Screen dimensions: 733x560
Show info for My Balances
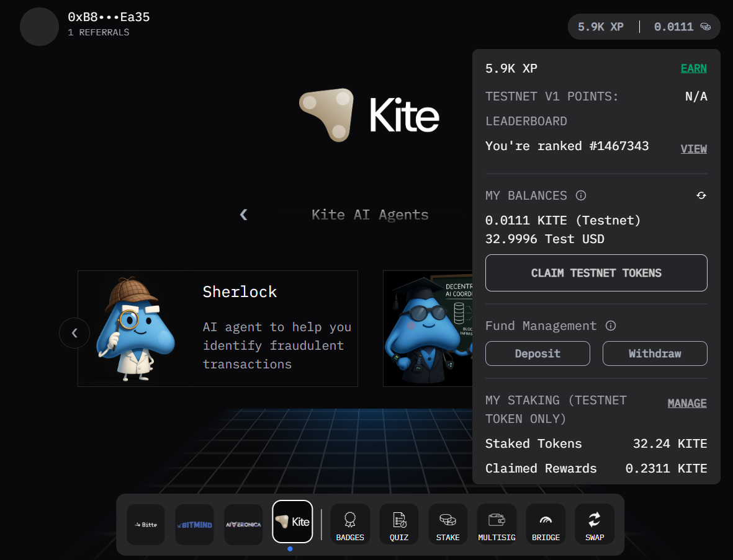pyautogui.click(x=580, y=196)
